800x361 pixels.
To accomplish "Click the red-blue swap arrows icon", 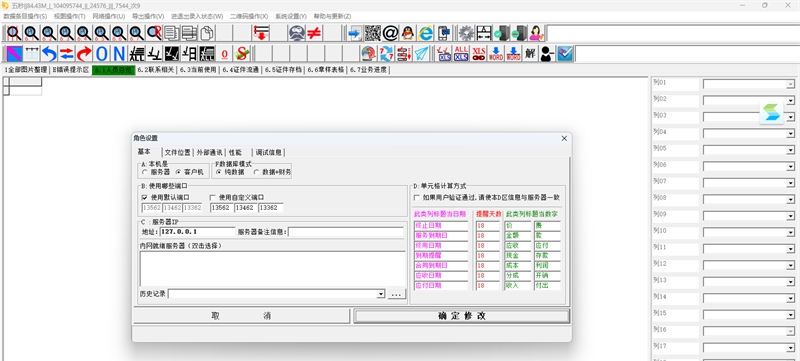I will (67, 54).
